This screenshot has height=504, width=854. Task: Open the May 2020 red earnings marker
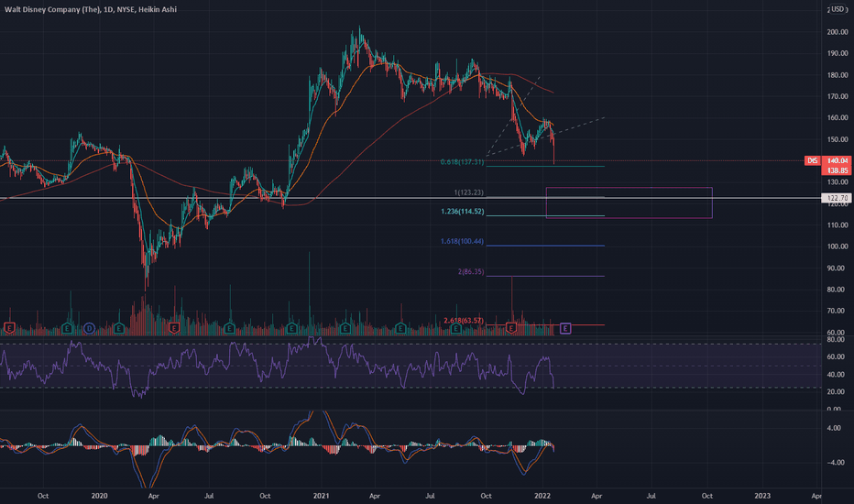174,328
